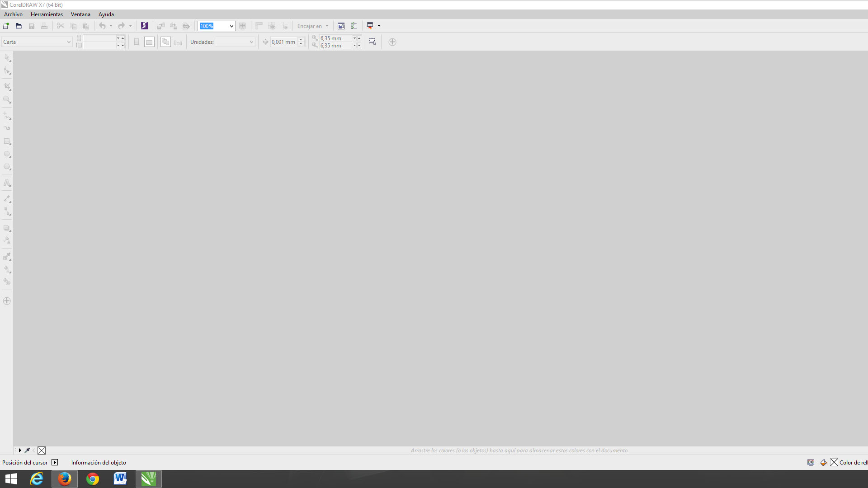Click the Open file folder icon
Image resolution: width=868 pixels, height=488 pixels.
pyautogui.click(x=19, y=26)
